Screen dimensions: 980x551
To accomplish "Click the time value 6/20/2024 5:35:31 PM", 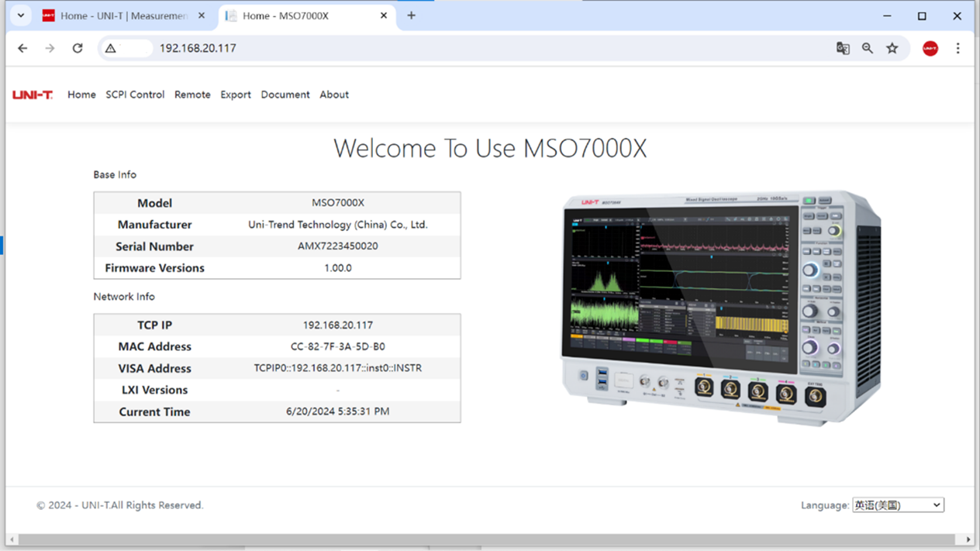I will click(338, 412).
